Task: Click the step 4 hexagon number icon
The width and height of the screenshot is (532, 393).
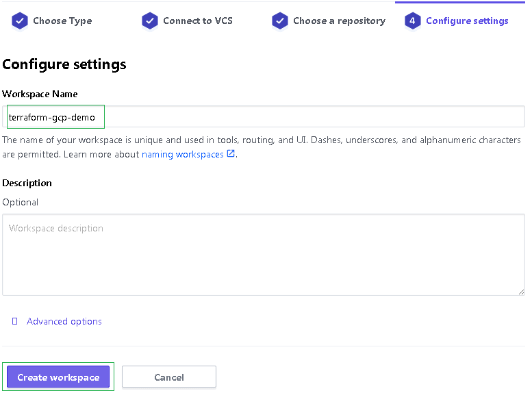Action: click(413, 21)
